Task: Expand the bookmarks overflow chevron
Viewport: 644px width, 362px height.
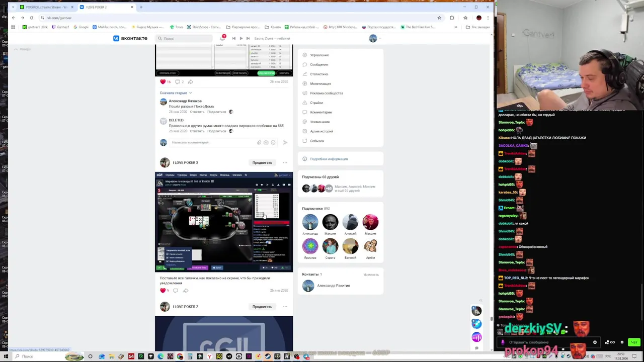Action: (x=456, y=27)
